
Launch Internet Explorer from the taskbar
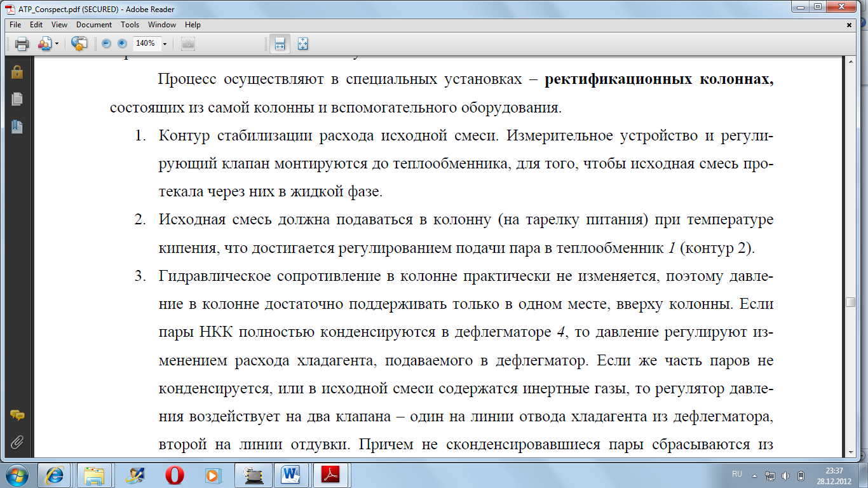(54, 475)
